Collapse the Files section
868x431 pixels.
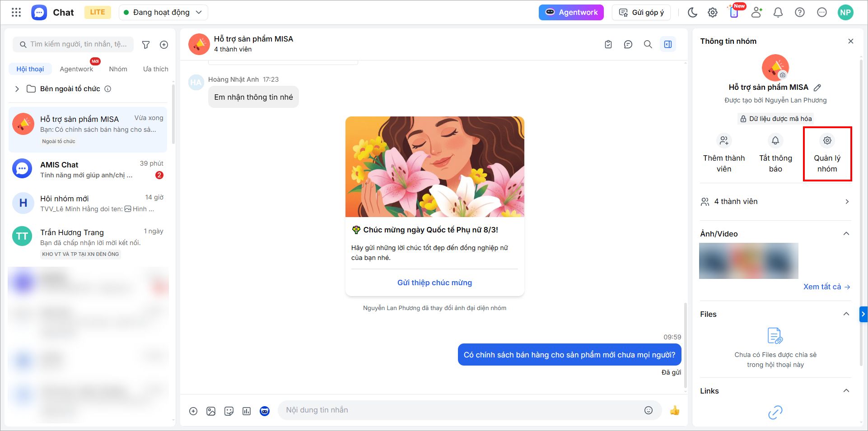pos(846,314)
